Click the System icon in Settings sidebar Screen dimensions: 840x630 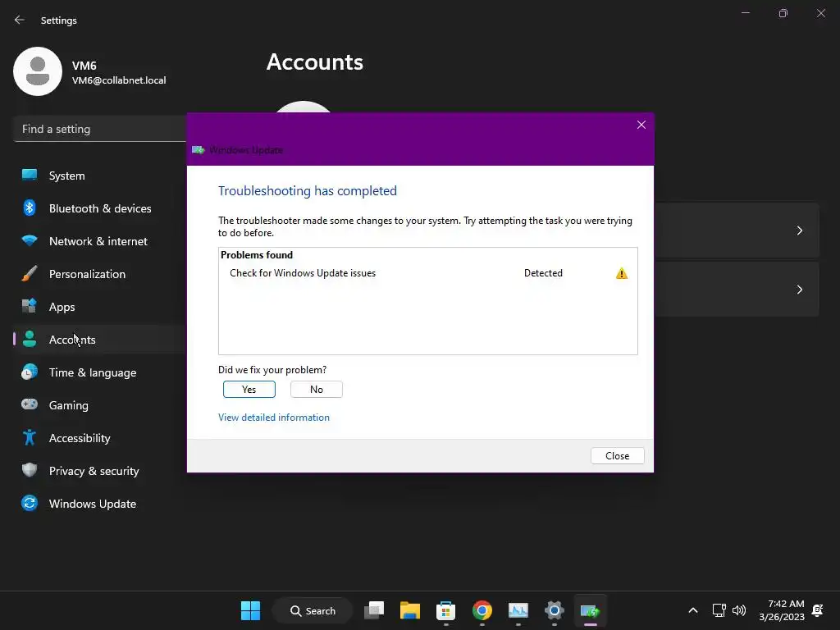pyautogui.click(x=30, y=176)
